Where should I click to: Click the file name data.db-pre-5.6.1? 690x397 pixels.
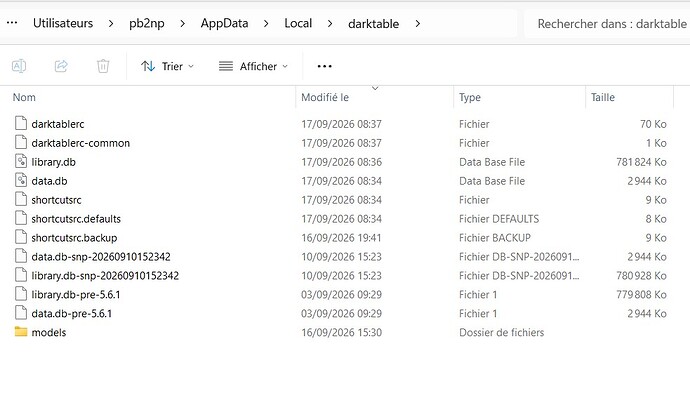click(72, 313)
